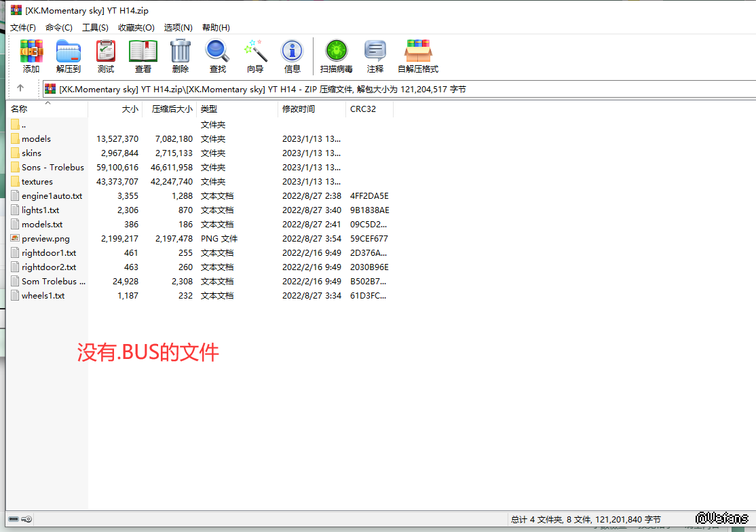This screenshot has width=756, height=532.
Task: Select the textures folder icon
Action: (15, 182)
